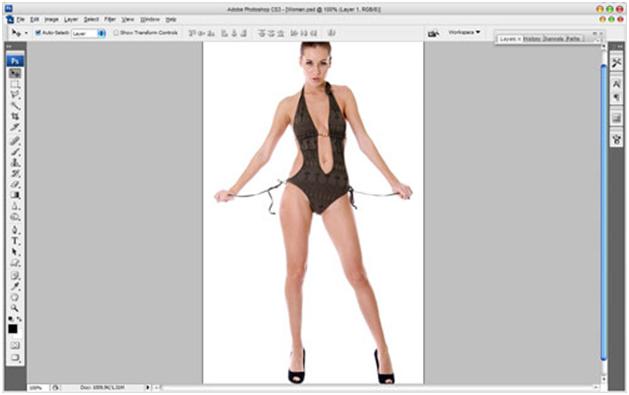Choose the Rectangular Marquee tool

[15, 84]
